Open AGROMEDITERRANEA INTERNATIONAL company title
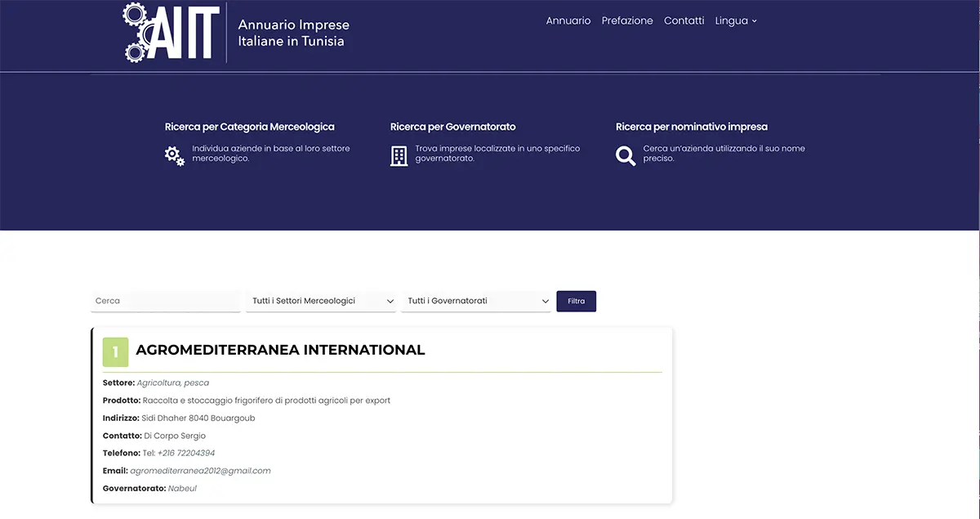Viewport: 980px width, 519px height. (280, 350)
